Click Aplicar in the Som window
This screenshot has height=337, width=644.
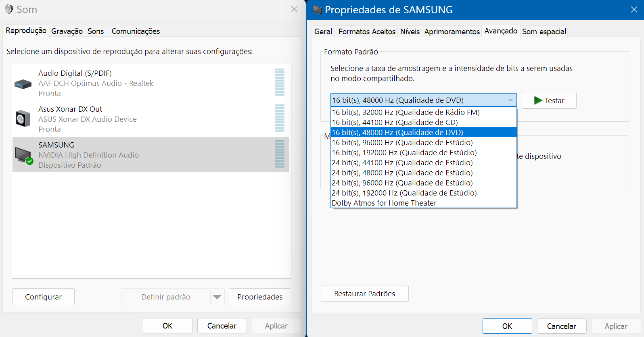coord(276,326)
